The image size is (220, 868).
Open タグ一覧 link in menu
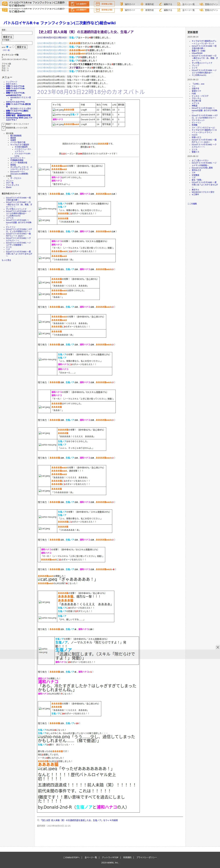tap(10, 183)
